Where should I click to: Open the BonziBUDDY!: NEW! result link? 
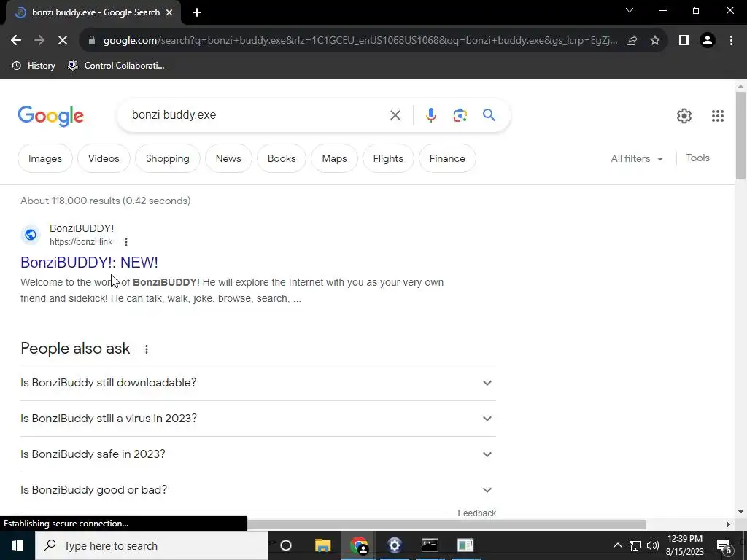click(x=89, y=262)
